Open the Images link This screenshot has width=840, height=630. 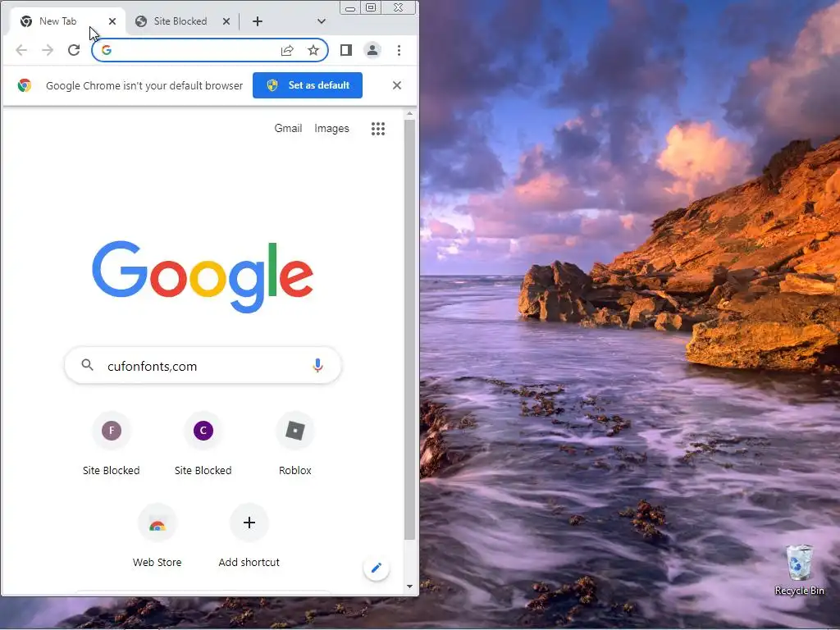[331, 129]
